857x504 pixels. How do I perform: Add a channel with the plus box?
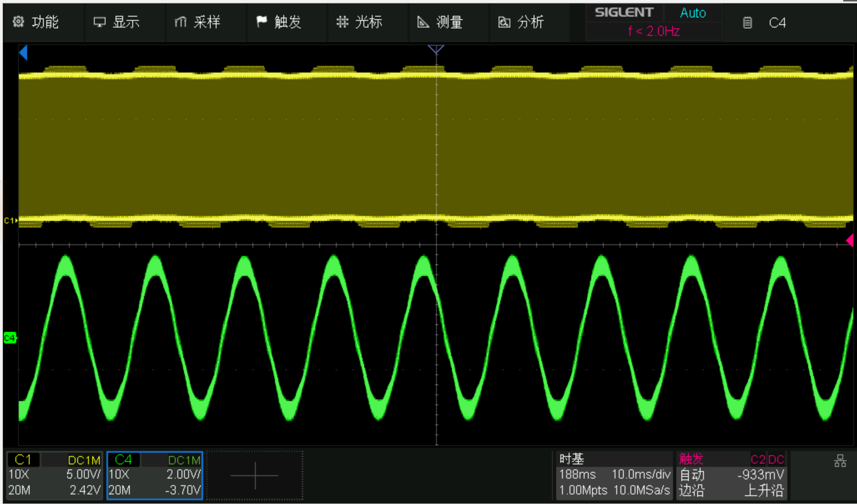pos(255,475)
